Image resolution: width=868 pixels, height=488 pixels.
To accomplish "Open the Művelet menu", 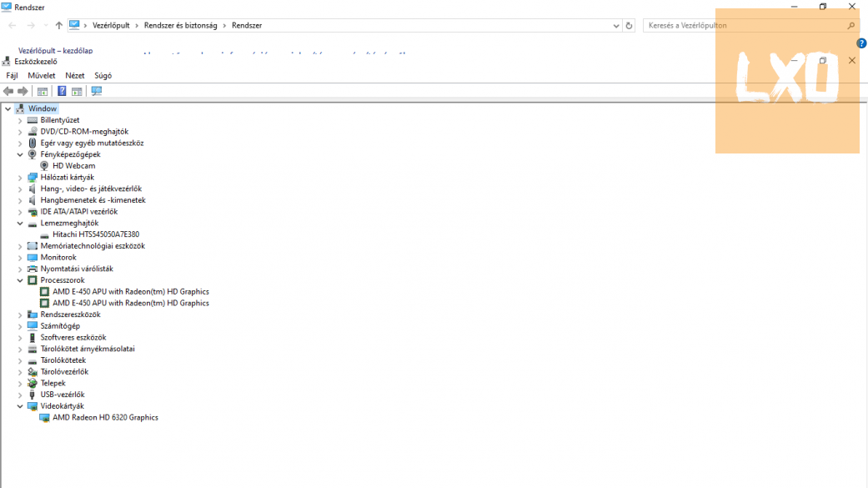I will point(42,76).
